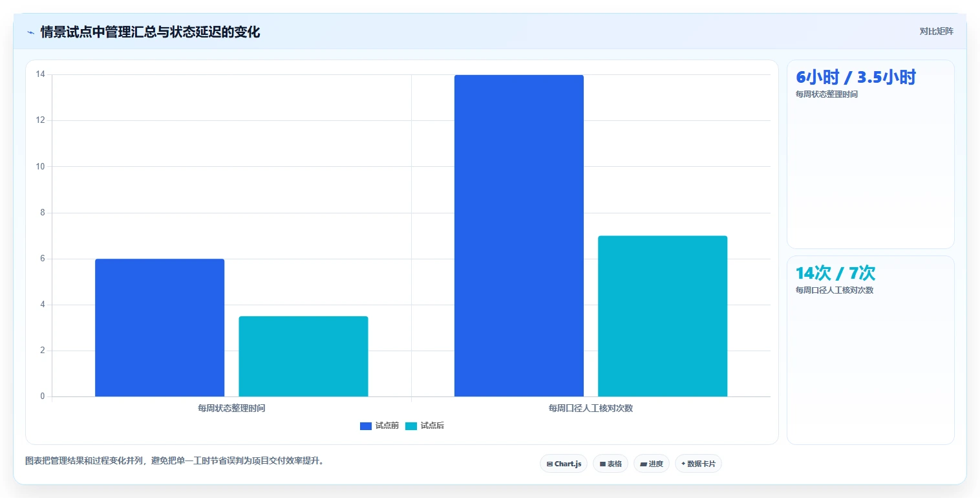Click the 每周状态整理时间 caption in data card
The width and height of the screenshot is (980, 498).
click(827, 94)
